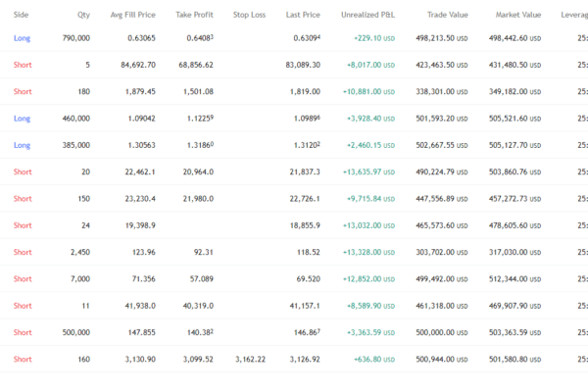Sort by Stop Loss column header
This screenshot has width=588, height=392.
(x=249, y=15)
